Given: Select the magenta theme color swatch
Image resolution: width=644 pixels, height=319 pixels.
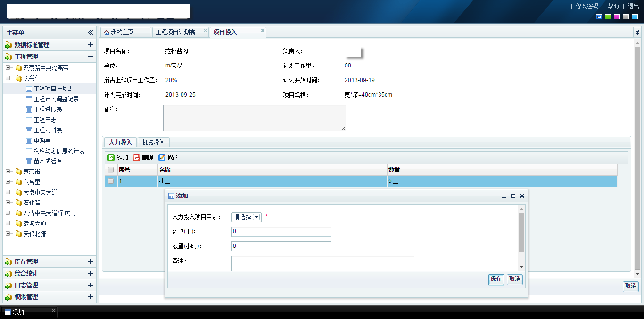Looking at the screenshot, I should tap(617, 17).
